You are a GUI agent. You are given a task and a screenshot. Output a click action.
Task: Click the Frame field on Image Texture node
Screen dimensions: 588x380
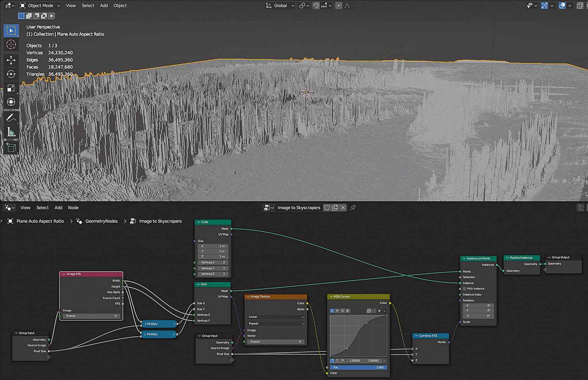point(275,341)
